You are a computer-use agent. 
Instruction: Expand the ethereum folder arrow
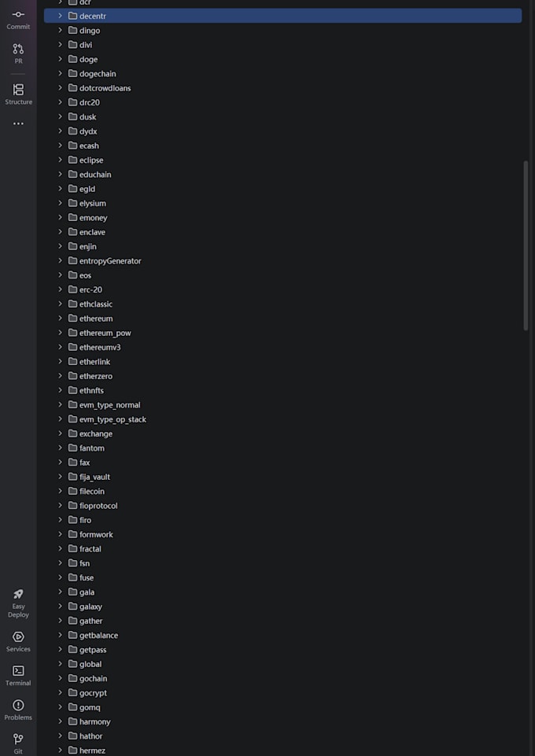(x=61, y=319)
